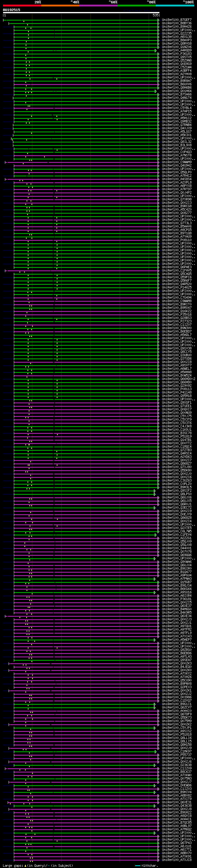This screenshot has width=197, height=868.
Task: Select subject UniRef100_Q22235
Action: click(176, 33)
